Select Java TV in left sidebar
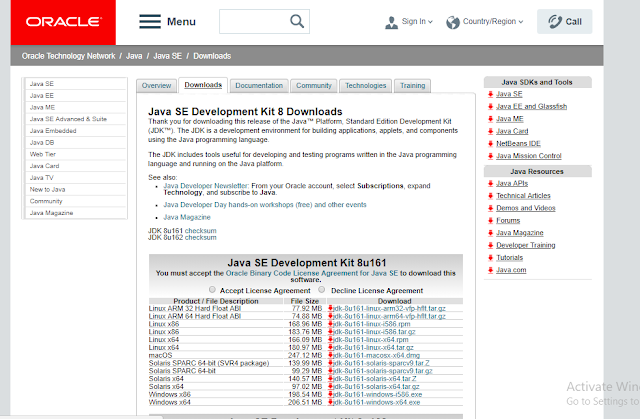 click(76, 178)
